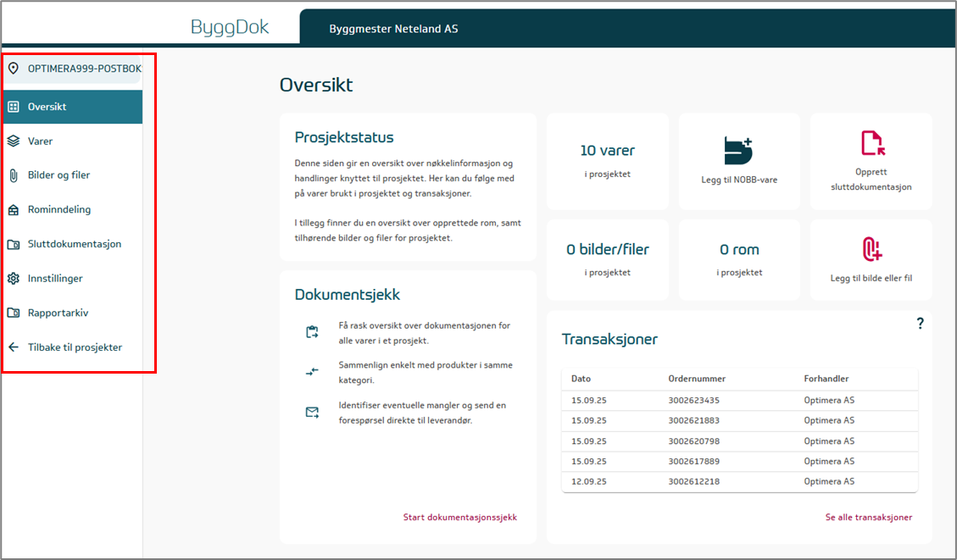Go back via Tilbake til prosjekter
The image size is (957, 560).
coord(75,347)
